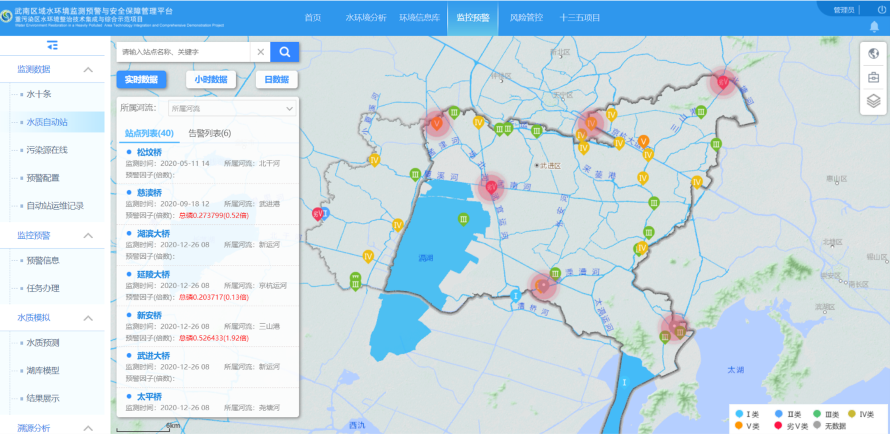Select the green III marker near 三山港 top
The image size is (890, 434).
(x=702, y=112)
